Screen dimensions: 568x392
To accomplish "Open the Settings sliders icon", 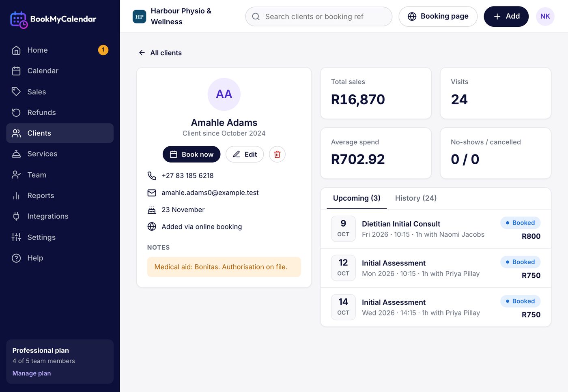I will coord(16,237).
